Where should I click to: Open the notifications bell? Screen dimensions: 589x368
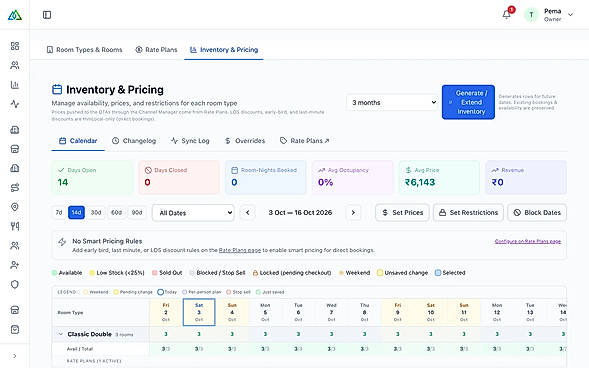506,15
